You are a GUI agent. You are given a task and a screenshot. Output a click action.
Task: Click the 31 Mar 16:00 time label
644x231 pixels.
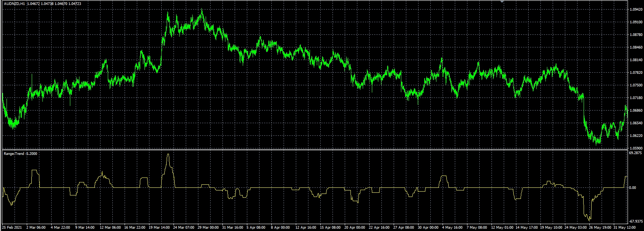tap(233, 228)
